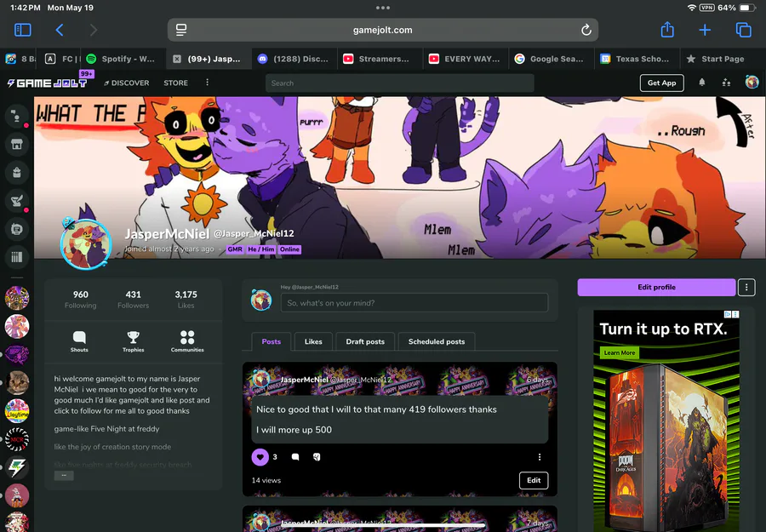
Task: Switch to the EVERY WAY YouTube tab
Action: pos(466,59)
